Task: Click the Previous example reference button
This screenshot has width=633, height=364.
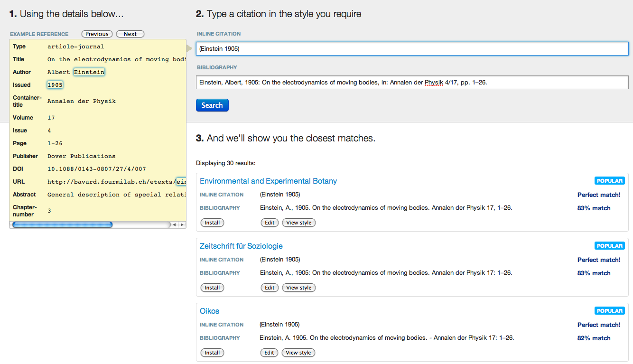Action: click(x=97, y=34)
